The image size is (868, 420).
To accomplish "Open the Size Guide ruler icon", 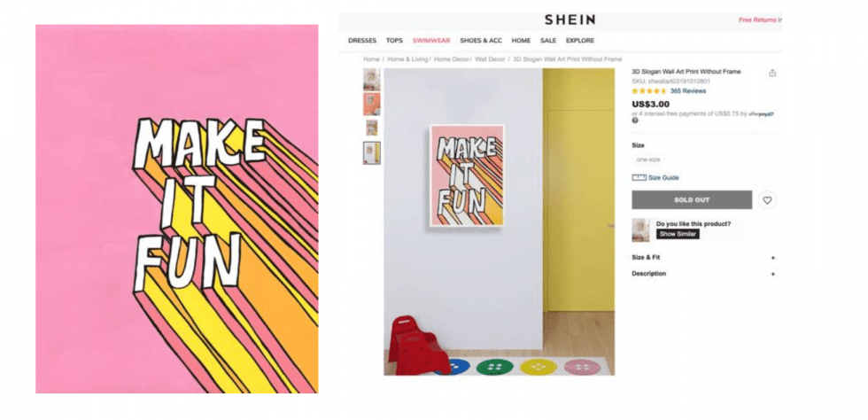I will click(639, 178).
